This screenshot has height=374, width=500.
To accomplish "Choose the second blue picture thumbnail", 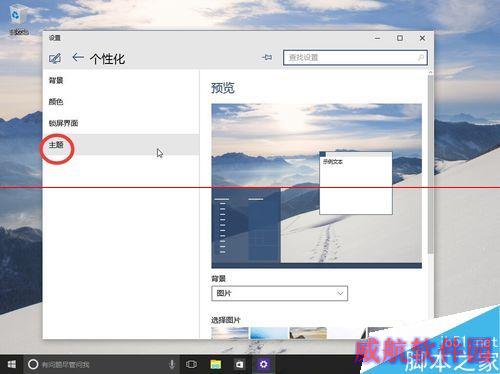I will (269, 333).
